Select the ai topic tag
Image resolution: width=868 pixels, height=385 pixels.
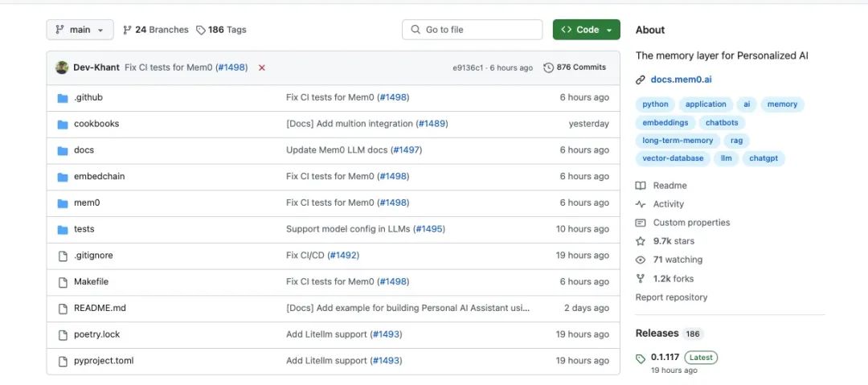[x=747, y=104]
